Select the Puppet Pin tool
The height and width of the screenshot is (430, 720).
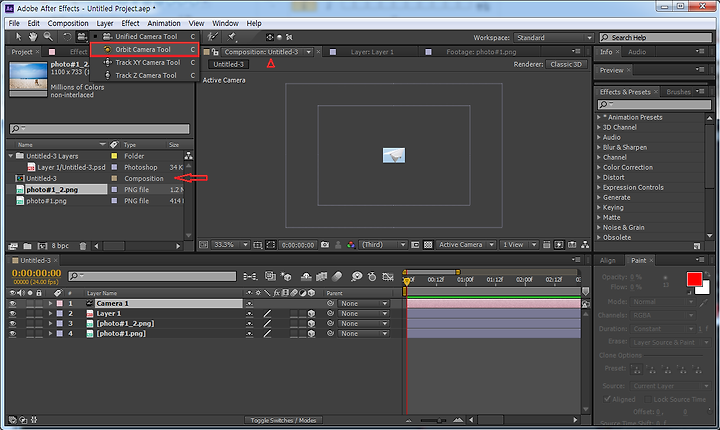tap(231, 37)
